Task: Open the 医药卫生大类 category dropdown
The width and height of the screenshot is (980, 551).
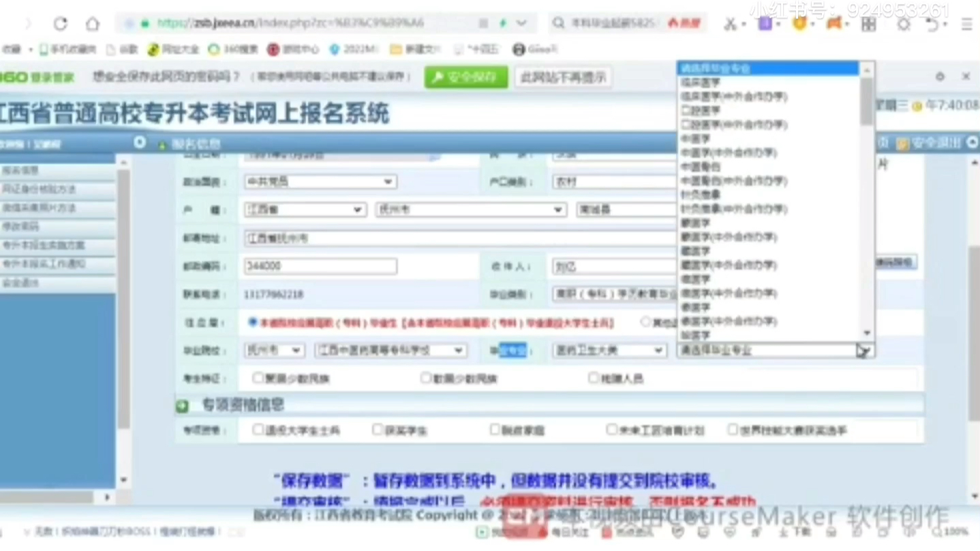Action: click(609, 350)
